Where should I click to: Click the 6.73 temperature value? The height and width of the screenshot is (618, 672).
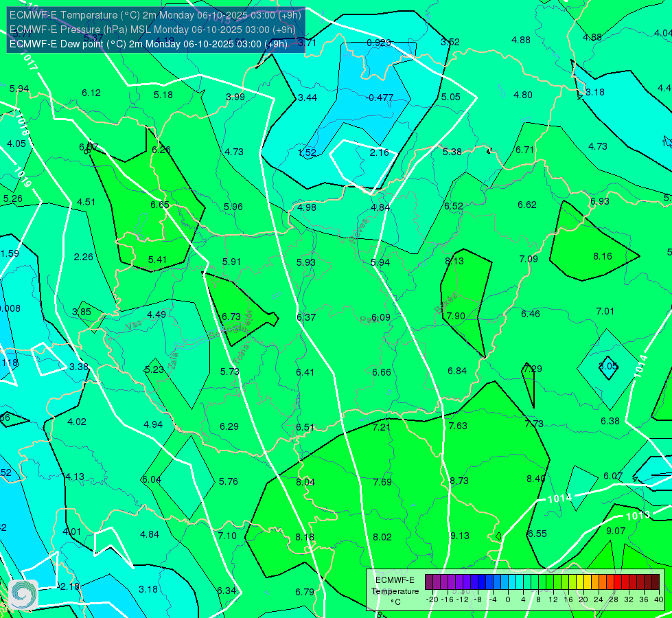[231, 317]
